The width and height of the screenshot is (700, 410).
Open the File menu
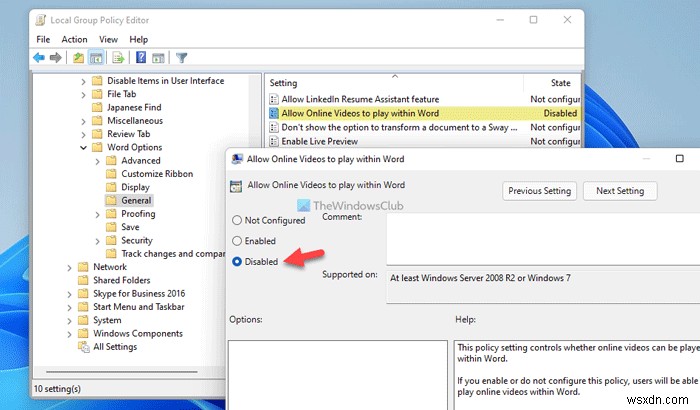(x=43, y=39)
